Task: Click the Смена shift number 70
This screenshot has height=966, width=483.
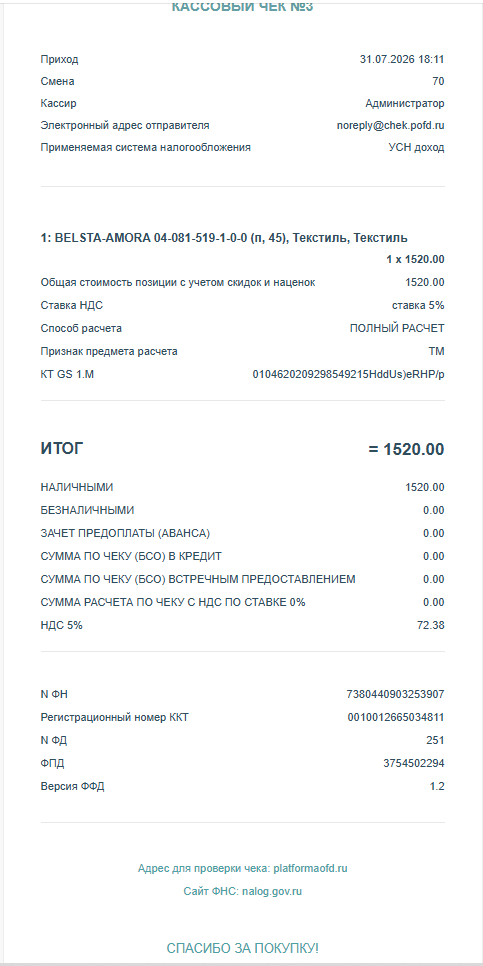Action: coord(439,81)
